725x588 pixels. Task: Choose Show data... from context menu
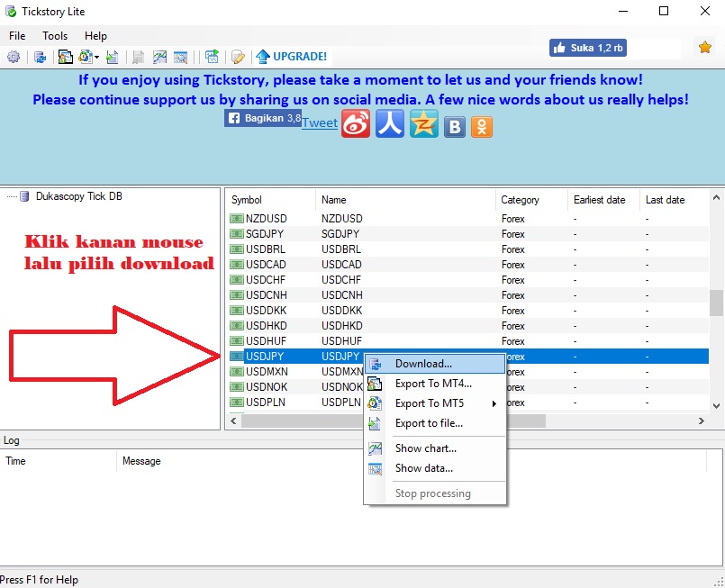435,468
